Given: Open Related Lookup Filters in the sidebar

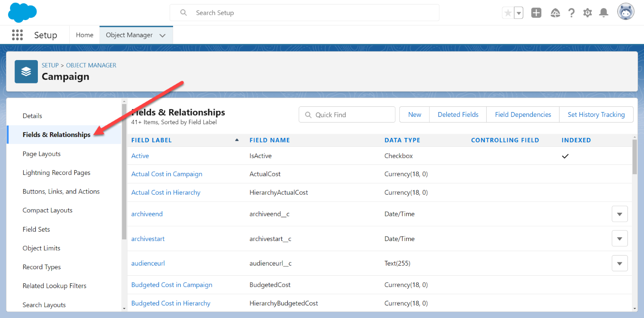Looking at the screenshot, I should click(54, 286).
